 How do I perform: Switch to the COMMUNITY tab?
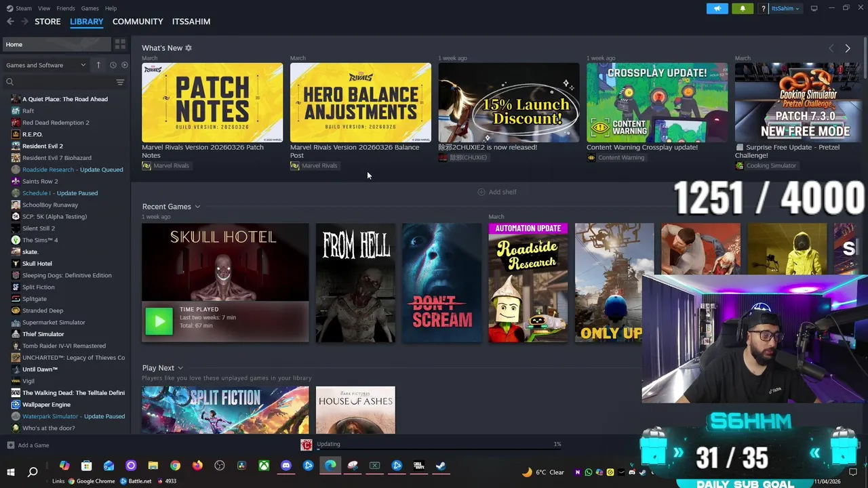[138, 22]
